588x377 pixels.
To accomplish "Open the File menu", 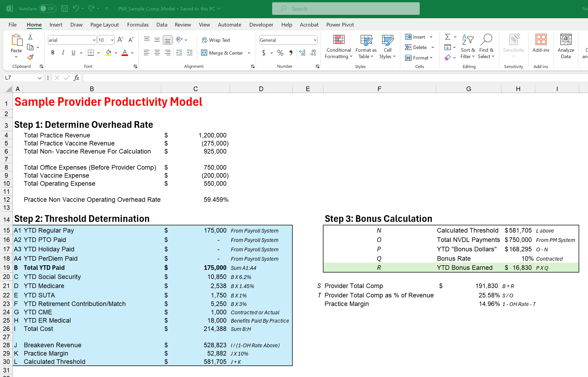I will [x=13, y=25].
